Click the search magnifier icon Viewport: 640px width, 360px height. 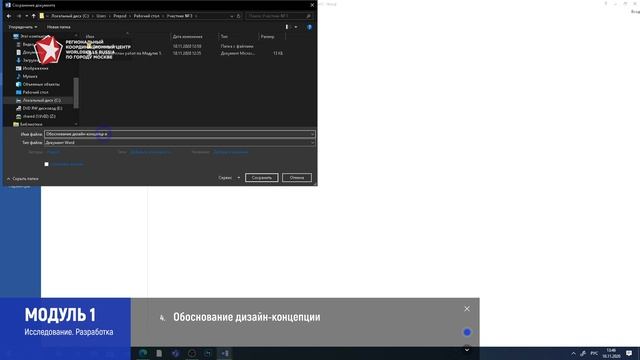pyautogui.click(x=309, y=16)
